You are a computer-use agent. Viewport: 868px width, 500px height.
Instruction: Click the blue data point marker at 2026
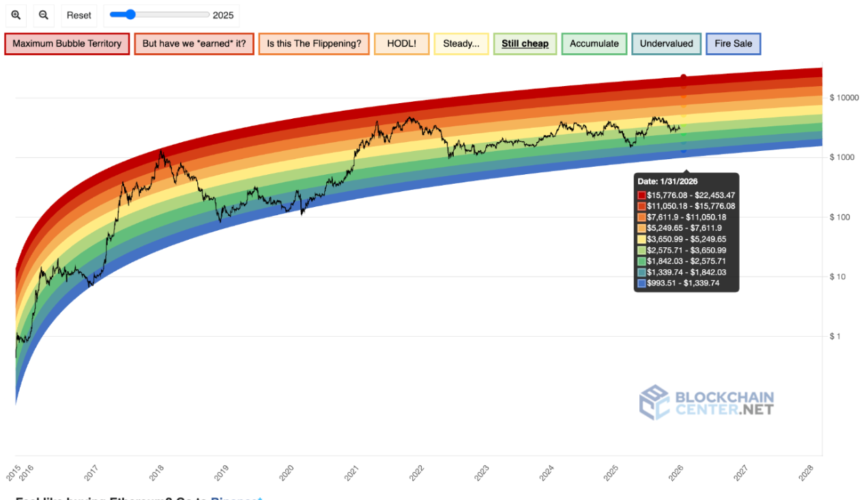(x=684, y=150)
